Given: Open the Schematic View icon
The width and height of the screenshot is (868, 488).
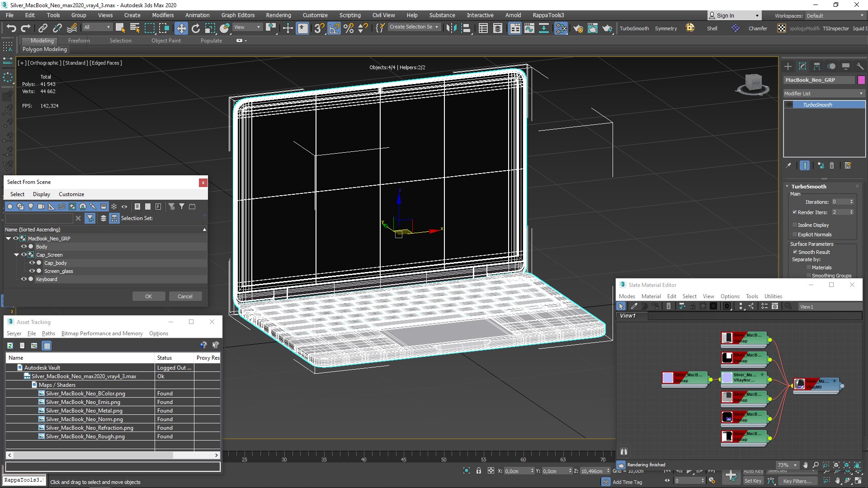Looking at the screenshot, I should pos(544,28).
